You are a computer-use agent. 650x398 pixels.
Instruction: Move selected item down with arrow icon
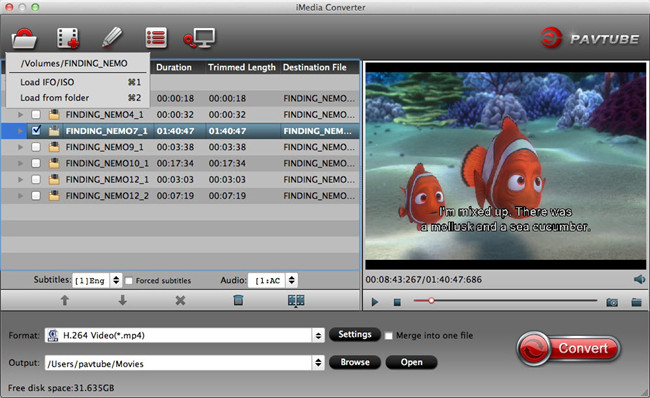[122, 300]
